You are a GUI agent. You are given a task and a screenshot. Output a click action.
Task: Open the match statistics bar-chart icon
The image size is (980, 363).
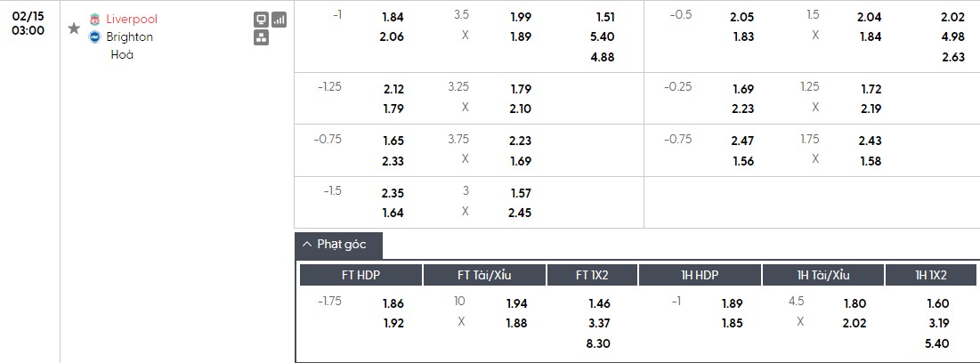(x=279, y=19)
